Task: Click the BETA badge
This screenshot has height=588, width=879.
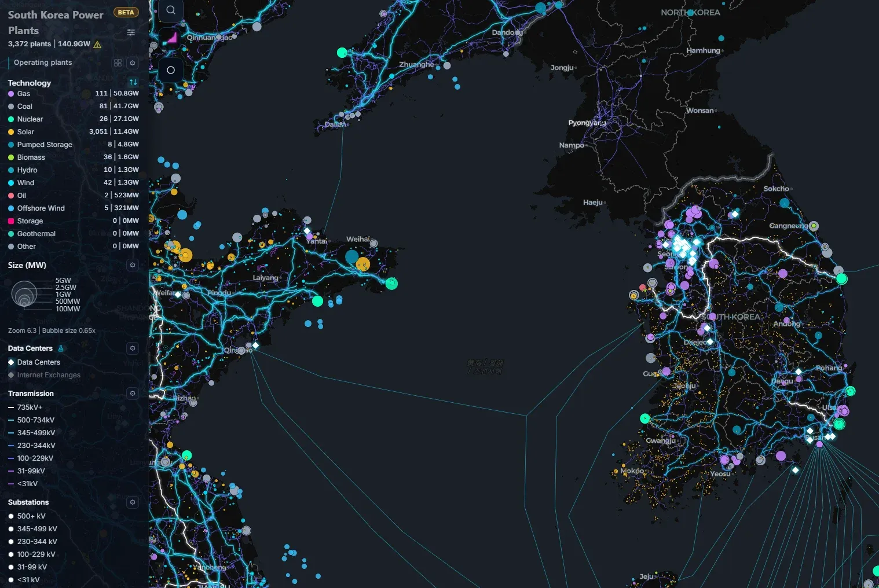Action: [x=126, y=12]
